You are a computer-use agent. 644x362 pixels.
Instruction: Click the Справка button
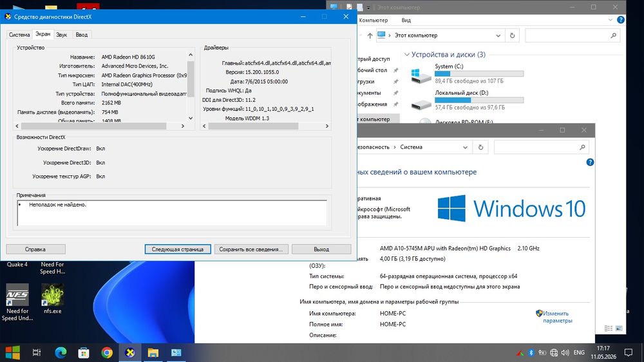pyautogui.click(x=35, y=249)
